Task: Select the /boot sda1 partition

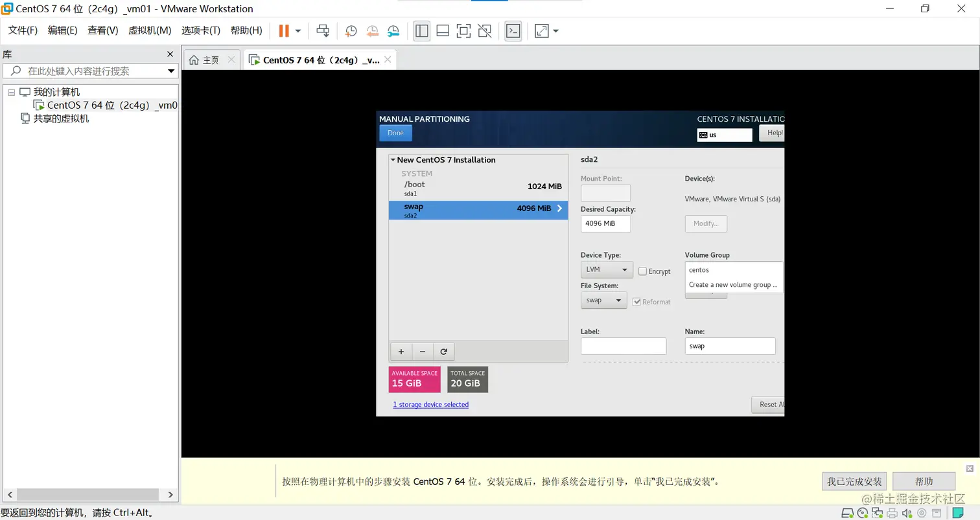Action: pos(478,188)
